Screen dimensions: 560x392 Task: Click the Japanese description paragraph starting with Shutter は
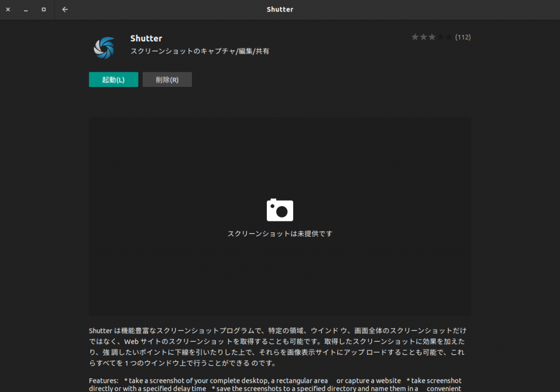click(277, 347)
